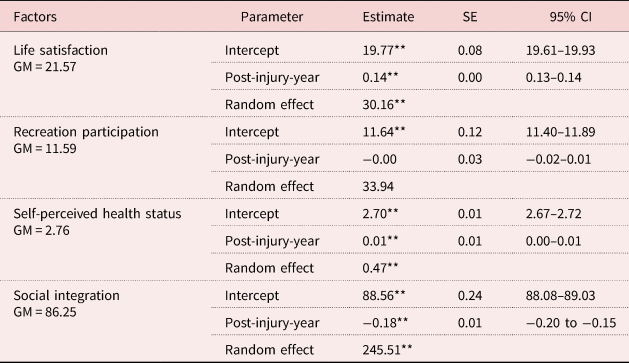Select the Parameter column header
Screen dimensions: 629x363
tap(272, 17)
